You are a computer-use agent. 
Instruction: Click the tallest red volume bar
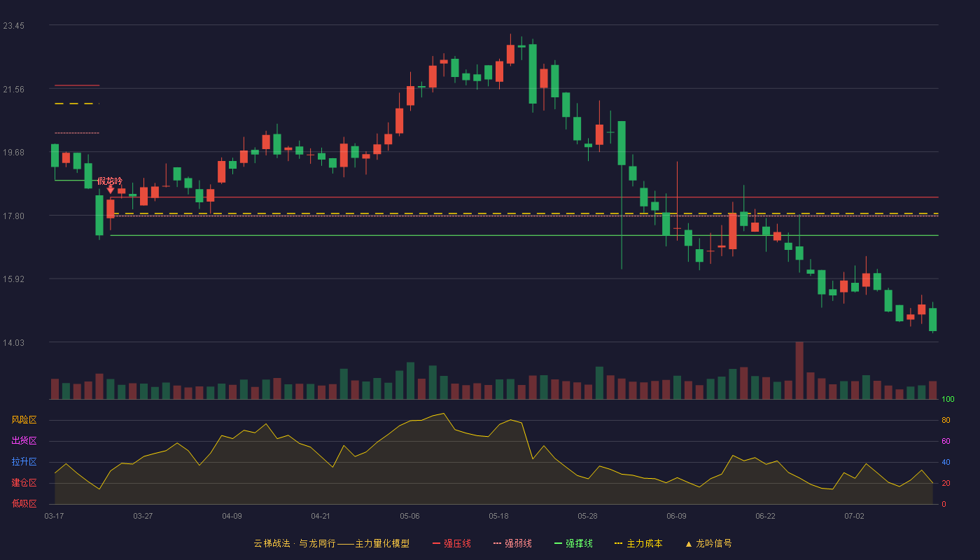[x=799, y=370]
